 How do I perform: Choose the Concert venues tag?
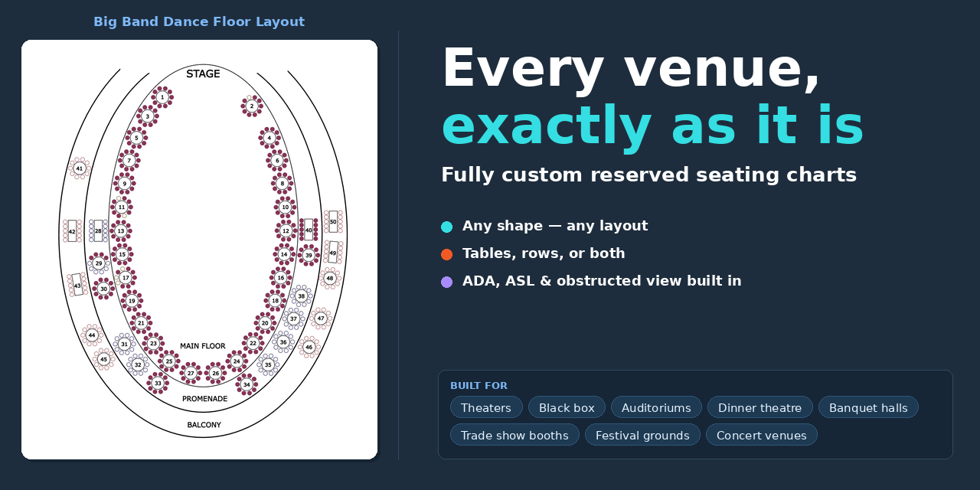click(762, 435)
